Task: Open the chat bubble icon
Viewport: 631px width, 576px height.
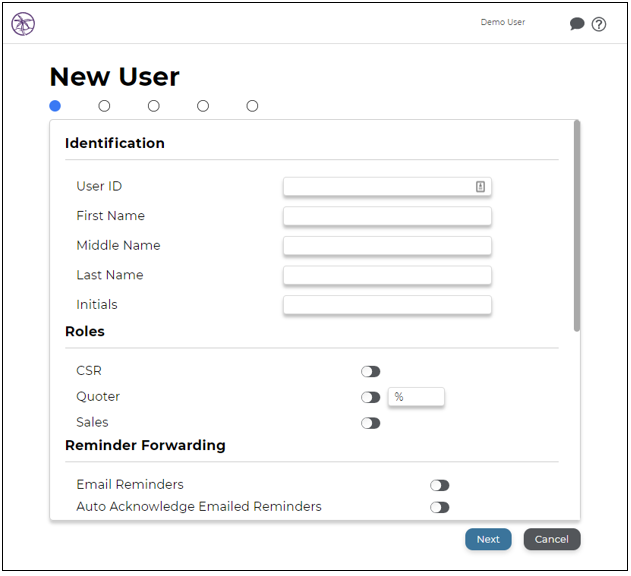Action: 577,24
